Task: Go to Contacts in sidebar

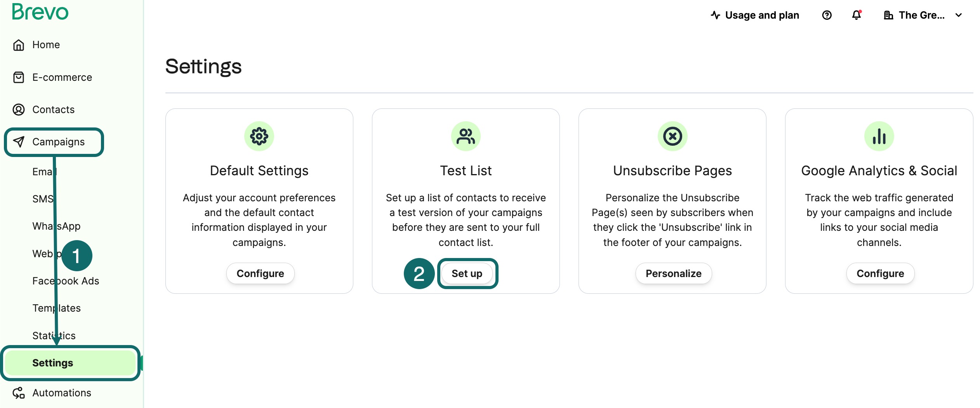Action: [53, 110]
